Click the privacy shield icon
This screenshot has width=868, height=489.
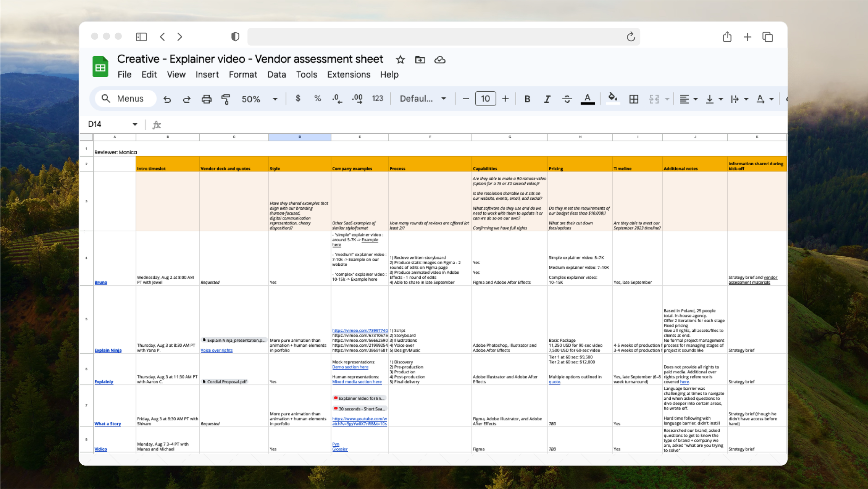pos(235,37)
